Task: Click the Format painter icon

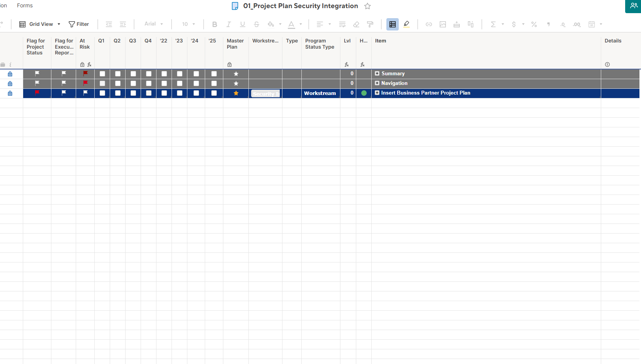Action: click(x=370, y=24)
